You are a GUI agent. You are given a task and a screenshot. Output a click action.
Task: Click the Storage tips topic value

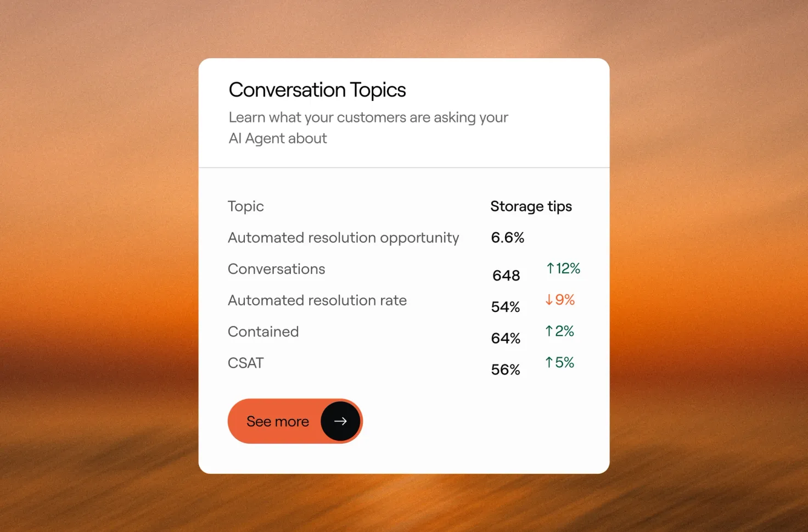(531, 206)
